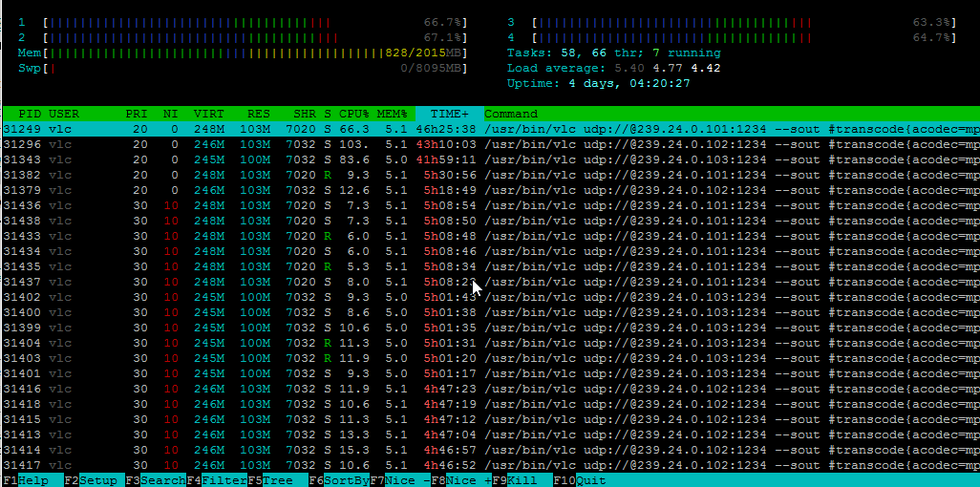Select process row with PID 31379
The width and height of the screenshot is (980, 487).
(491, 190)
